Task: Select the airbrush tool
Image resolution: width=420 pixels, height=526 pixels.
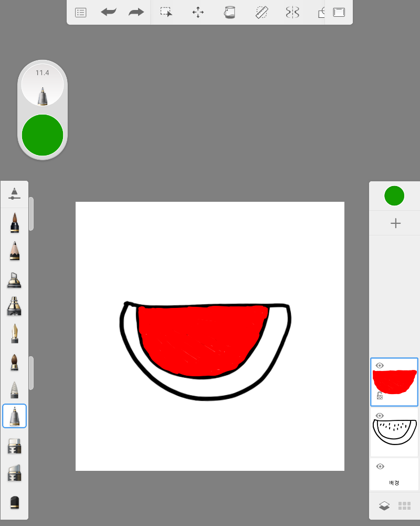Action: coord(14,280)
